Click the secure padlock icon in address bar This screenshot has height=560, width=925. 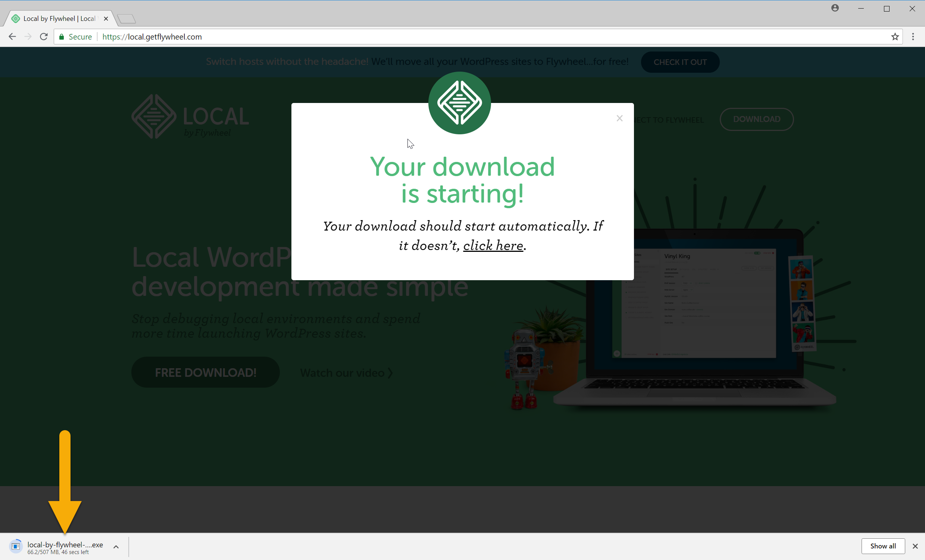pyautogui.click(x=60, y=36)
